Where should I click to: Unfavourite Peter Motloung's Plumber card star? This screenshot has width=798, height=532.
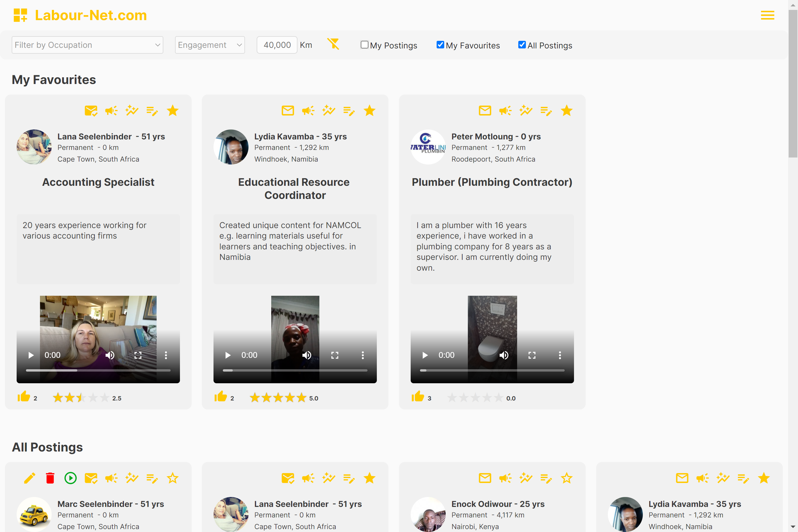coord(567,111)
